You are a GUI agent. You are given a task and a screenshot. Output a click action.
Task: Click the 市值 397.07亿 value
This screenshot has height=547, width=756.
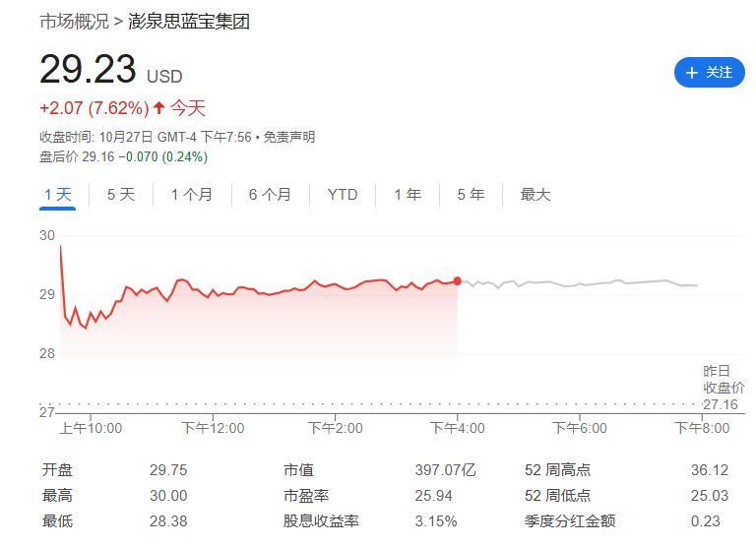[445, 470]
